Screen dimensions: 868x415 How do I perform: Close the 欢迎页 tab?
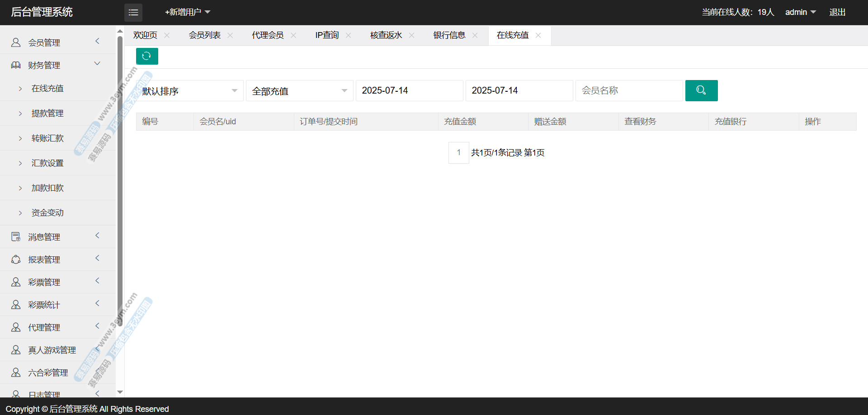click(167, 35)
